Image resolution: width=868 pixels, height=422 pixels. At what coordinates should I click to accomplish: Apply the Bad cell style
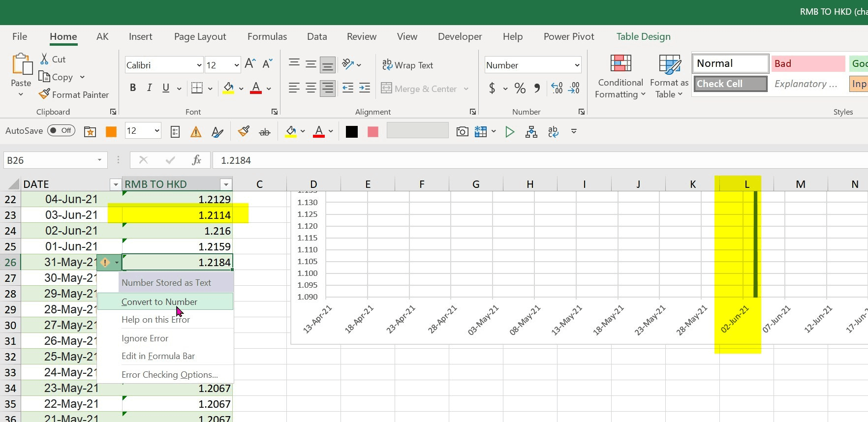tap(808, 63)
